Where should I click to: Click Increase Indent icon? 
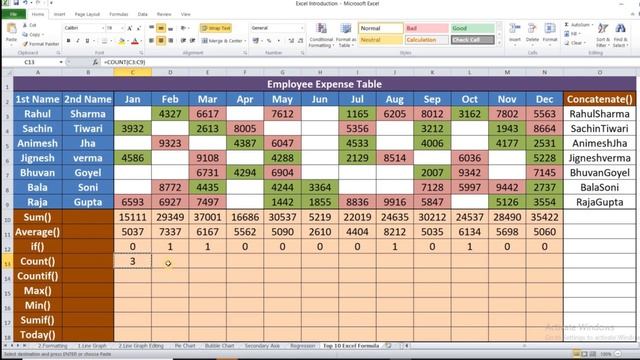(x=192, y=40)
